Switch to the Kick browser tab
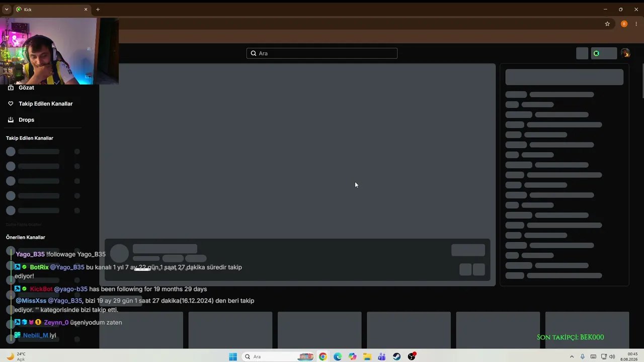Screen dimensions: 644x362 coord(52,10)
